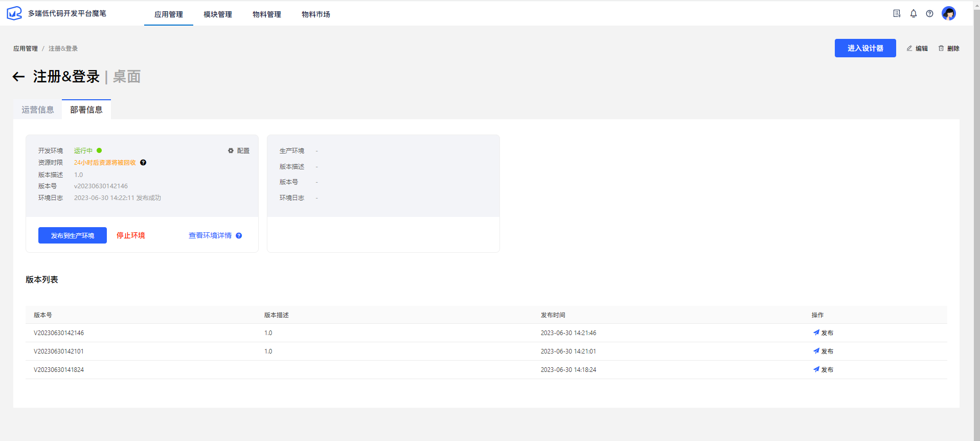The width and height of the screenshot is (980, 441).
Task: Click version cell V20230630142146
Action: pyautogui.click(x=59, y=333)
